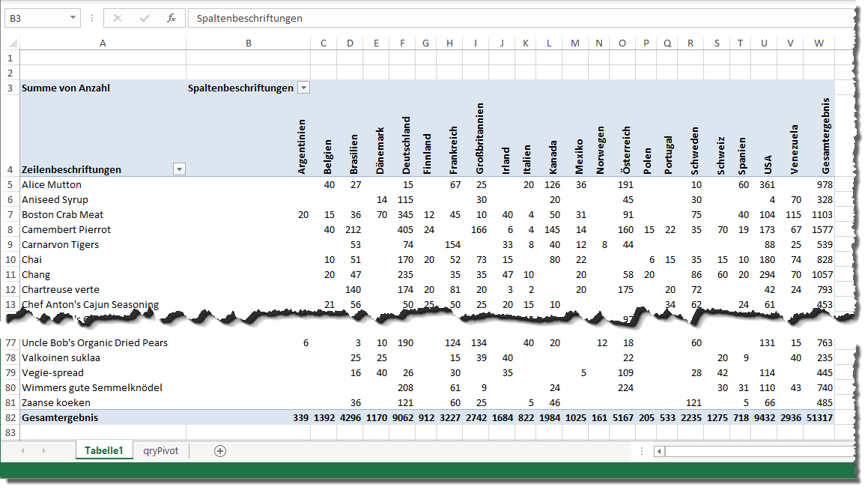Select column header F
Image resolution: width=868 pixels, height=490 pixels.
(404, 43)
